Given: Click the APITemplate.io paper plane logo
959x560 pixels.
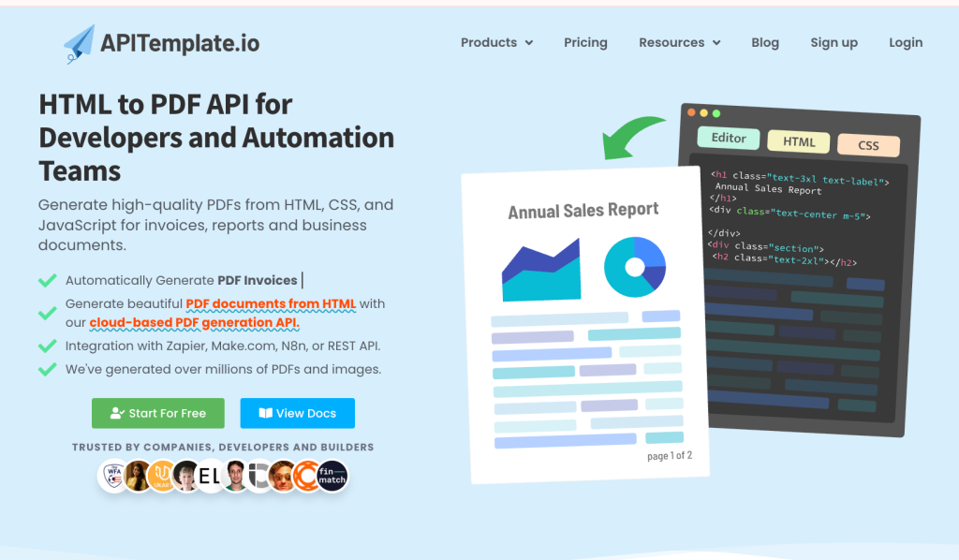Looking at the screenshot, I should [x=79, y=43].
